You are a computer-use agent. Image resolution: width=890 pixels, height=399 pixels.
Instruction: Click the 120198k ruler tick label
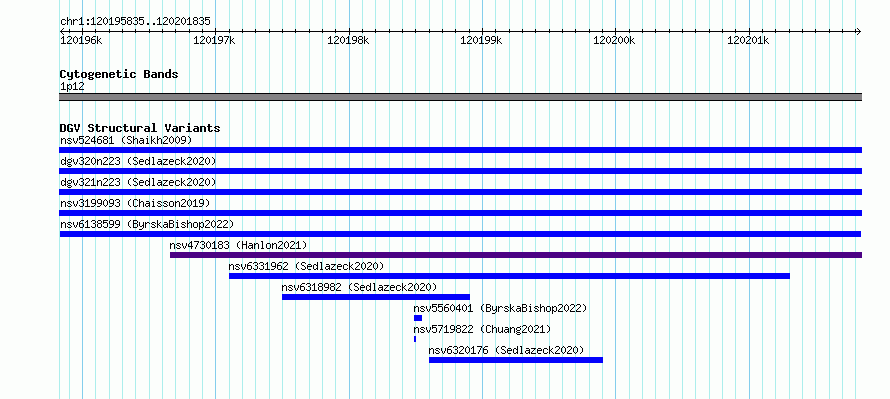pos(349,40)
